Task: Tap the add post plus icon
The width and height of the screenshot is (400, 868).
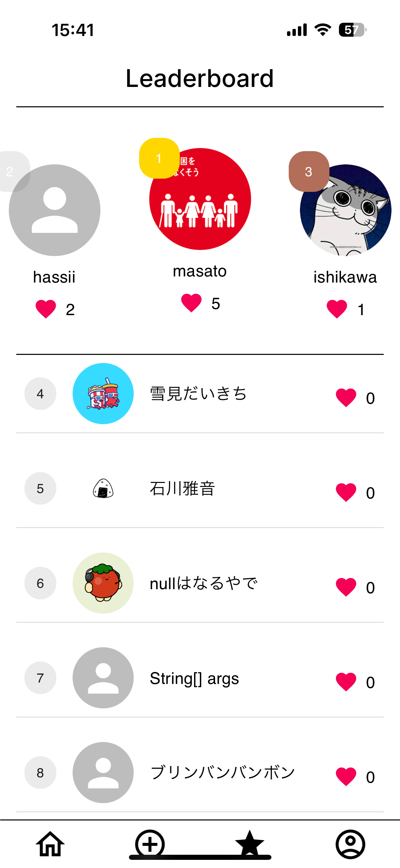Action: point(150,843)
